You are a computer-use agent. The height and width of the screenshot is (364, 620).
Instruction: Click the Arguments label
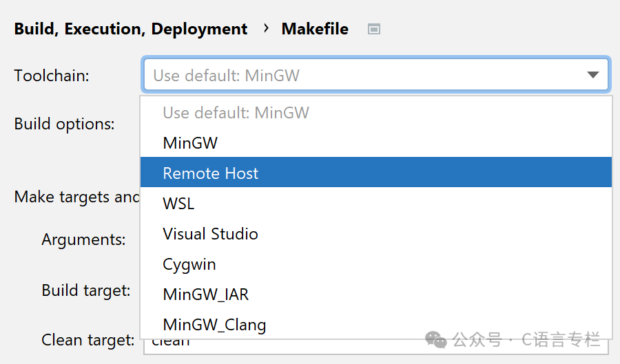pyautogui.click(x=83, y=239)
